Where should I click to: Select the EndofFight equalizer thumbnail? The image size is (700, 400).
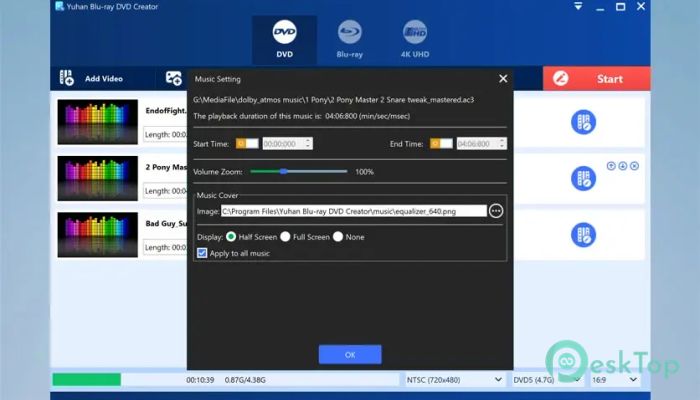tap(98, 122)
